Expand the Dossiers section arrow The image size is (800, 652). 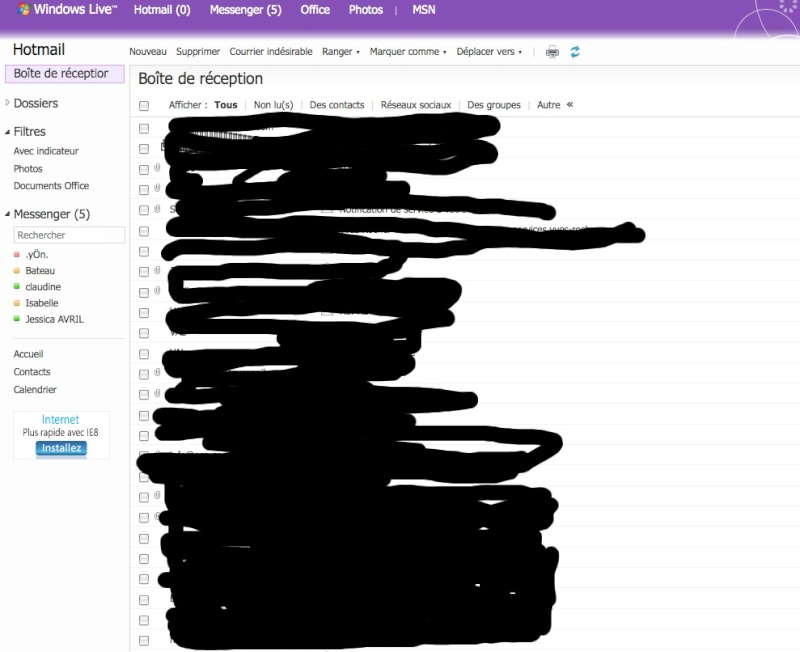tap(7, 103)
